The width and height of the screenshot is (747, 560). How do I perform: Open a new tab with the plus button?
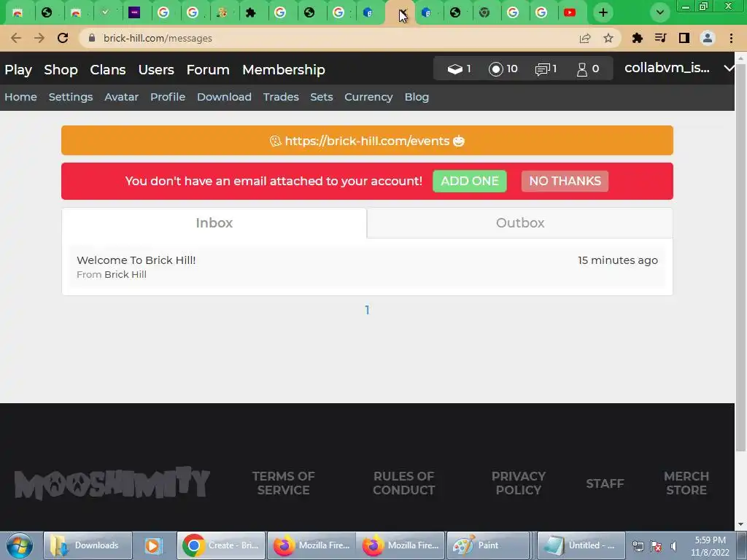coord(603,12)
